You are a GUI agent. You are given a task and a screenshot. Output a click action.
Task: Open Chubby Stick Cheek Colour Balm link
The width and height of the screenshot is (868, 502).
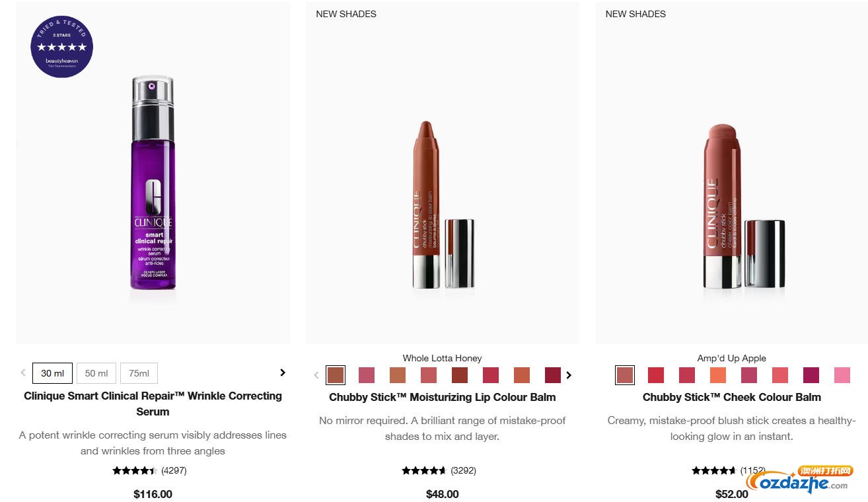pos(731,398)
